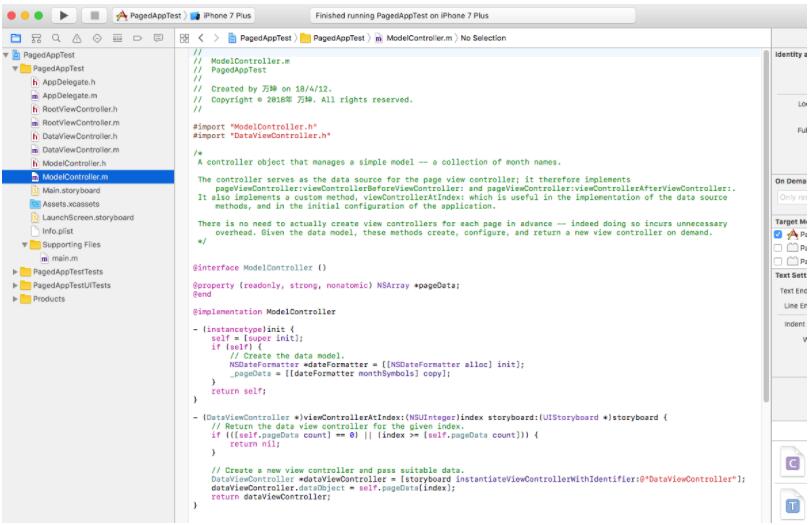Expand the Products group
Screen dimensions: 811x525
click(15, 299)
